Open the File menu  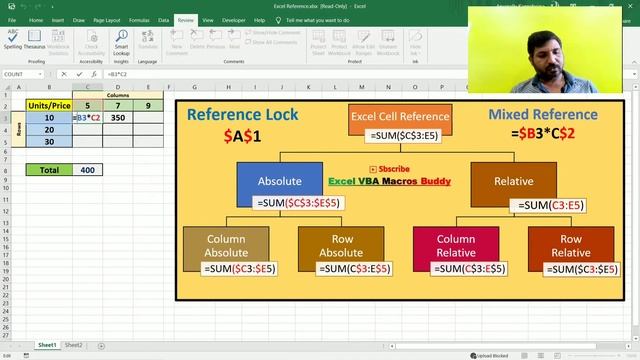tap(12, 20)
